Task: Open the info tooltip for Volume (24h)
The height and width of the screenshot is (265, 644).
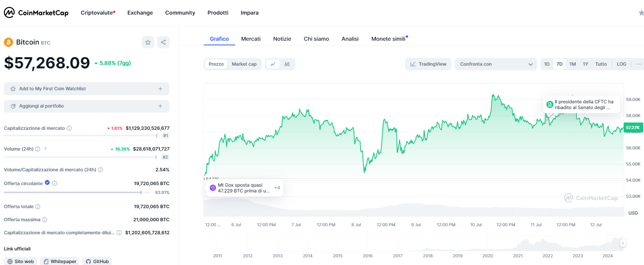Action: [38, 149]
